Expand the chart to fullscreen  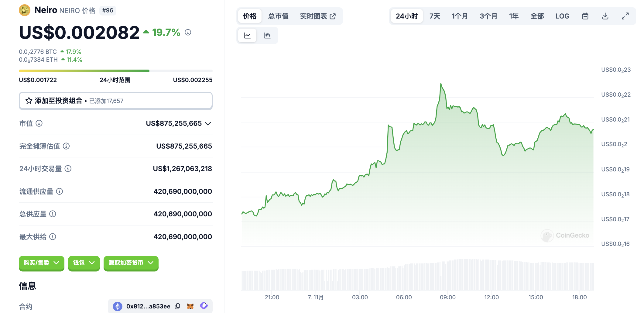point(625,16)
